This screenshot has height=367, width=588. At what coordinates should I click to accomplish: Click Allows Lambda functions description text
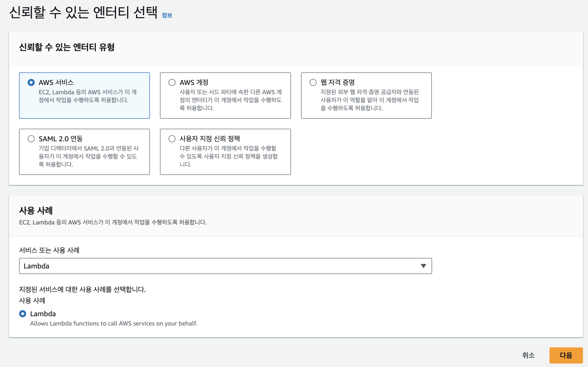pos(114,324)
